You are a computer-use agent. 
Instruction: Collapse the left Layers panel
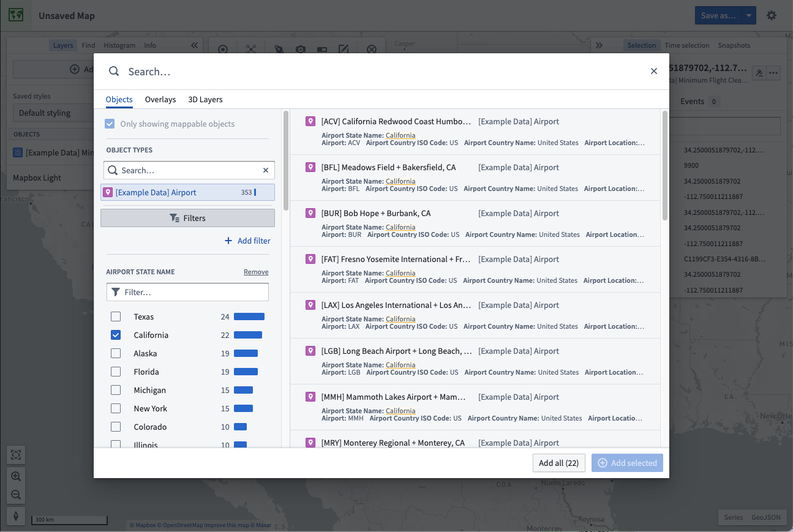194,45
